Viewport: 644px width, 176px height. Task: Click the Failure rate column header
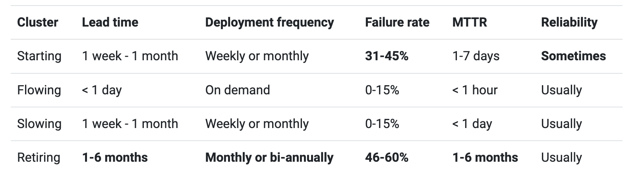click(397, 22)
